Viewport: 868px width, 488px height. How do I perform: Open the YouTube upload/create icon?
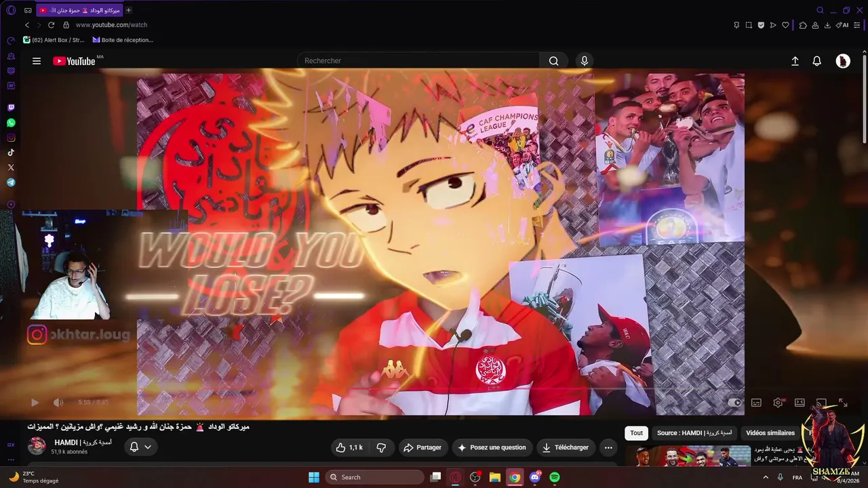click(x=795, y=61)
